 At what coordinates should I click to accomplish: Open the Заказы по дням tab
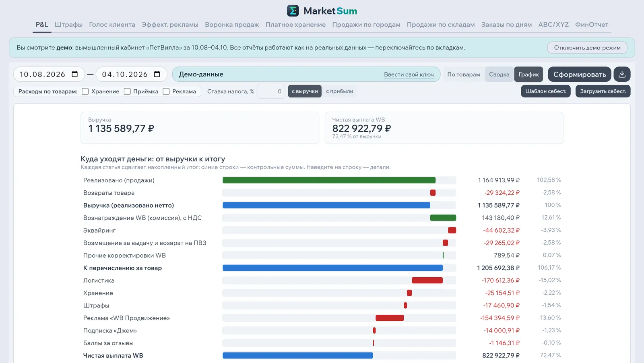(506, 25)
